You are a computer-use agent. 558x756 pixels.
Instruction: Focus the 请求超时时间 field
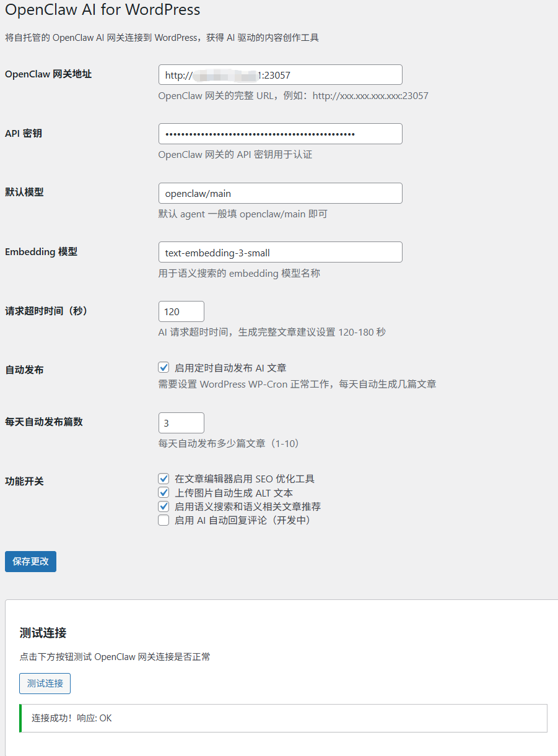(181, 311)
